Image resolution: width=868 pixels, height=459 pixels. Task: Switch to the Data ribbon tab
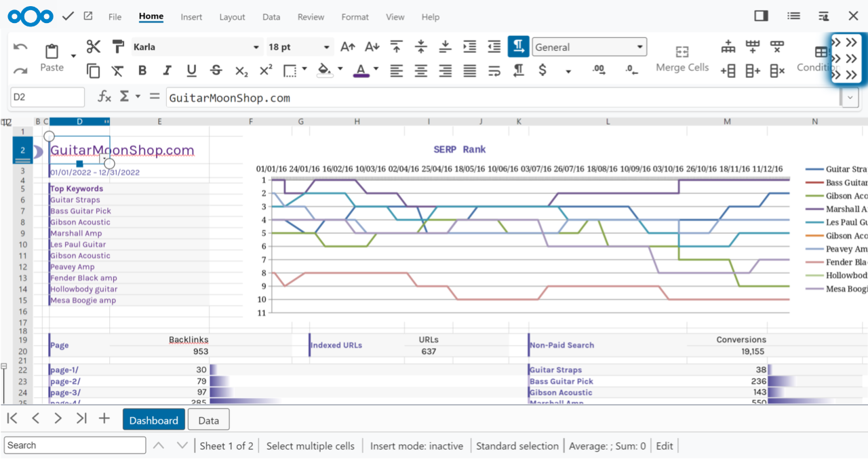pos(271,17)
